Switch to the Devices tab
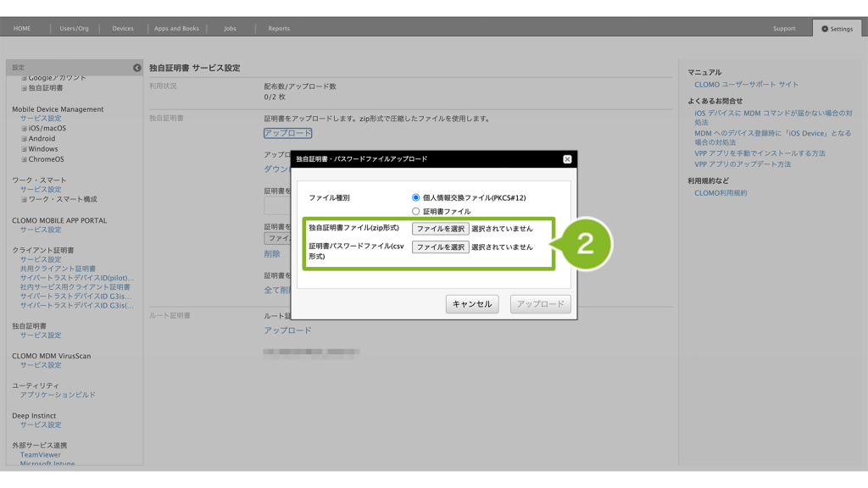The height and width of the screenshot is (488, 868). click(123, 29)
